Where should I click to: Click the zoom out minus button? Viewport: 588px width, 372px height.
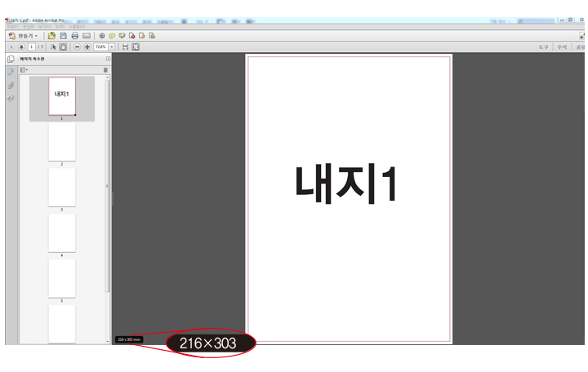coord(78,47)
